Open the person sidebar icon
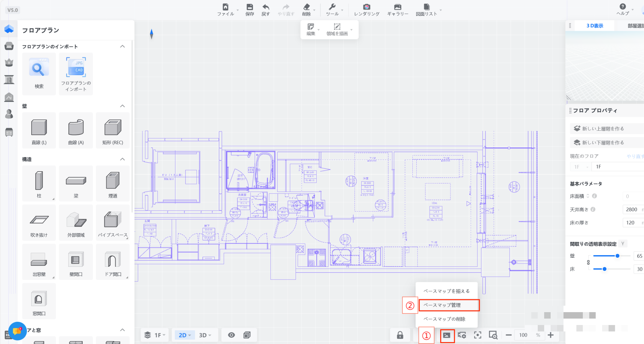 pos(9,114)
